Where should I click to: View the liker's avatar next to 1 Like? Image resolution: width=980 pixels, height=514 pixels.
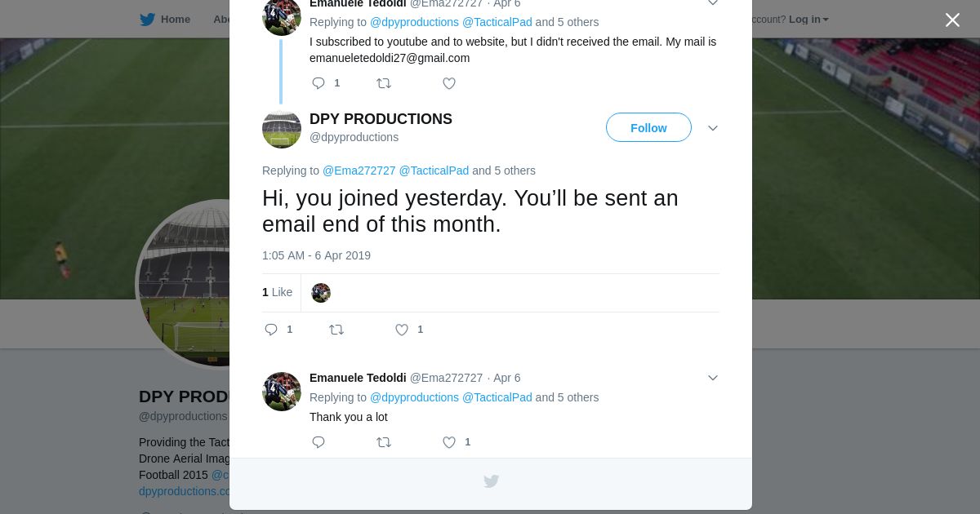321,293
